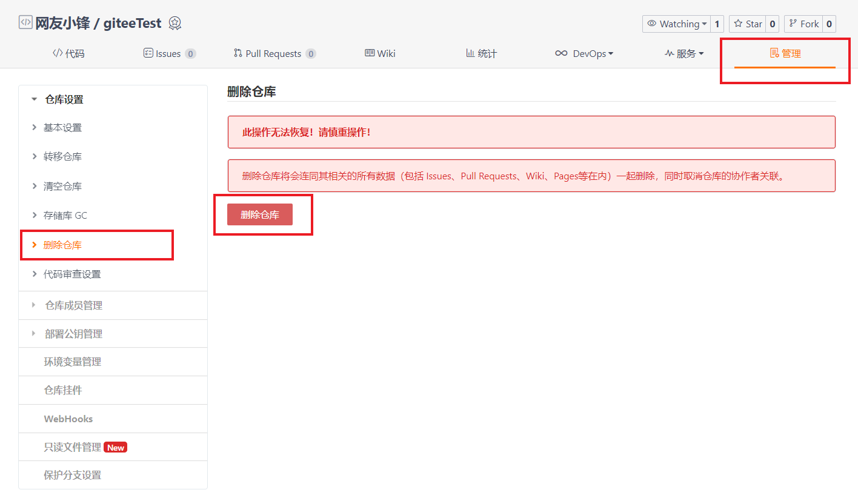Open 基本设置 in the sidebar

tap(62, 127)
